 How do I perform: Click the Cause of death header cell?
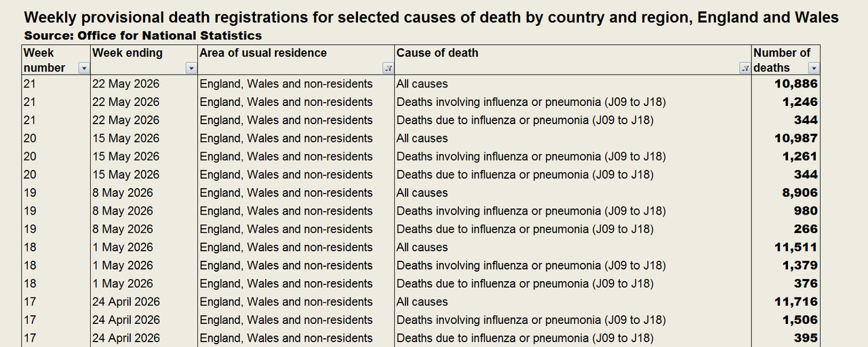coord(573,60)
